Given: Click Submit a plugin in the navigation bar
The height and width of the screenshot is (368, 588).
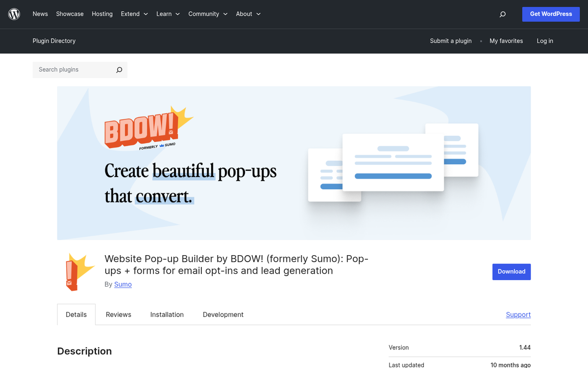Looking at the screenshot, I should point(450,41).
